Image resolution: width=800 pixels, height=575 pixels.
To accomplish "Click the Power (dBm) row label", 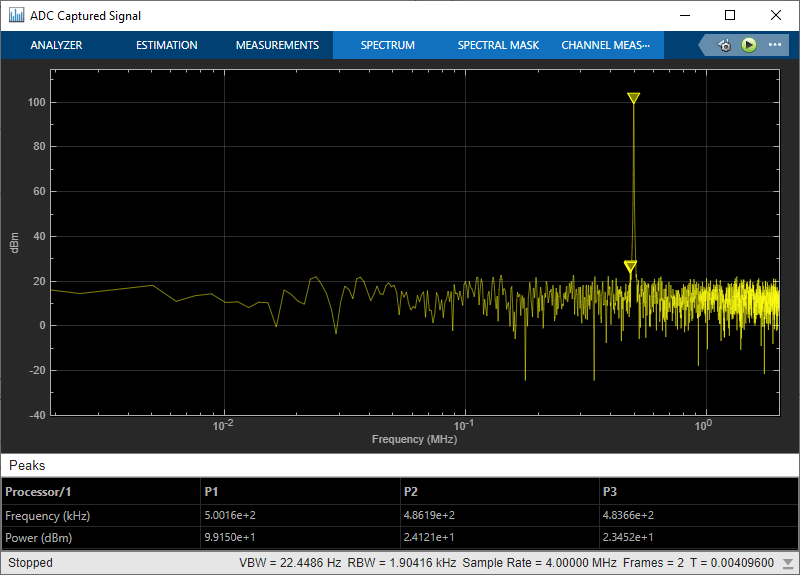I will click(38, 538).
